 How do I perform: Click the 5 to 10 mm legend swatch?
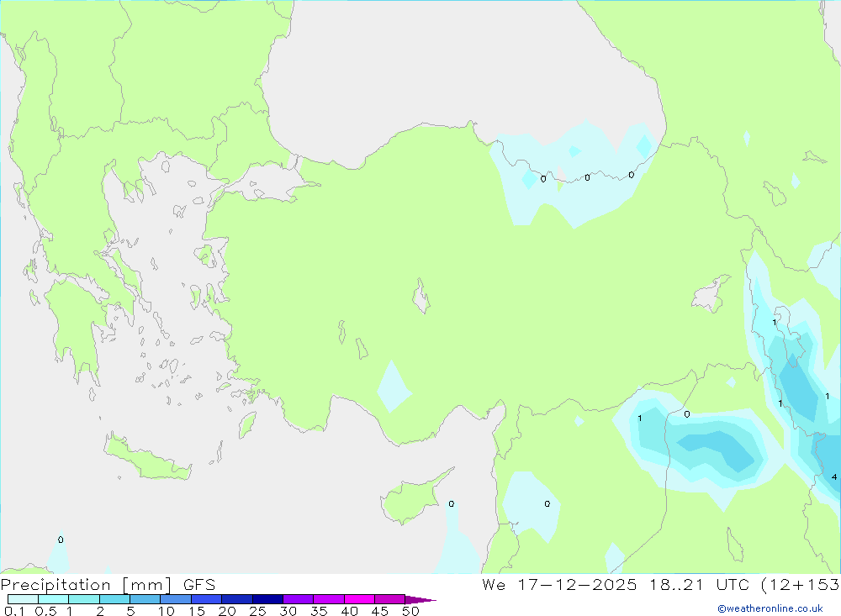(x=145, y=599)
